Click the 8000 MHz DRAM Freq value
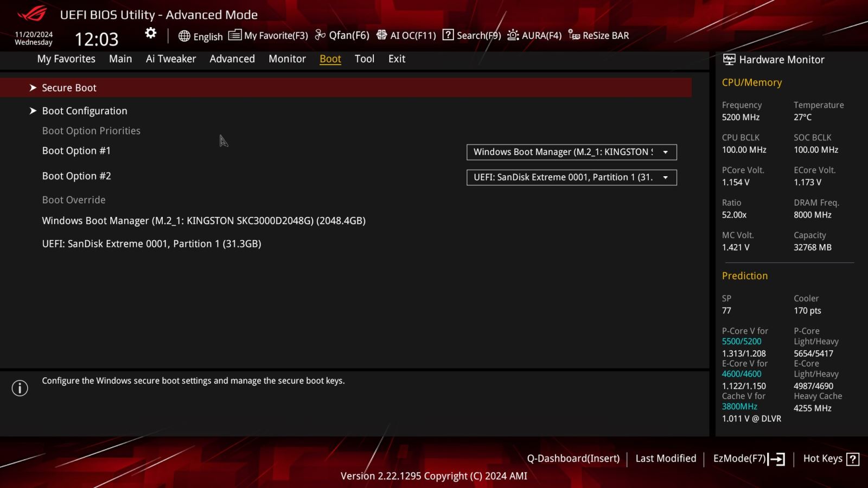The image size is (868, 488). point(813,215)
